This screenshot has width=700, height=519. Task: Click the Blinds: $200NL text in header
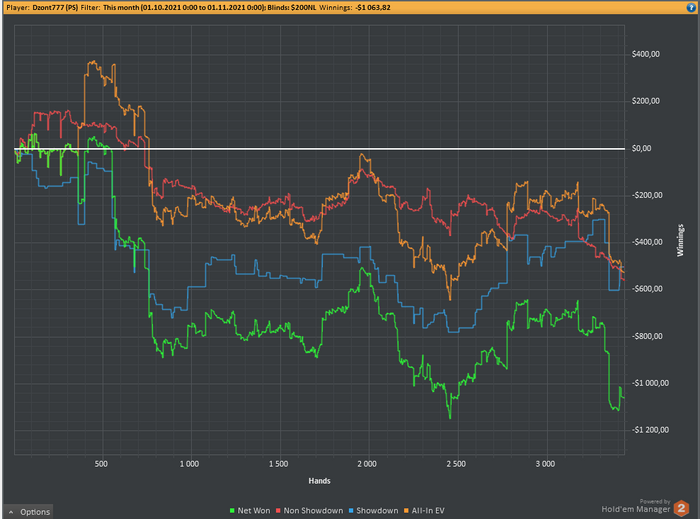point(292,7)
